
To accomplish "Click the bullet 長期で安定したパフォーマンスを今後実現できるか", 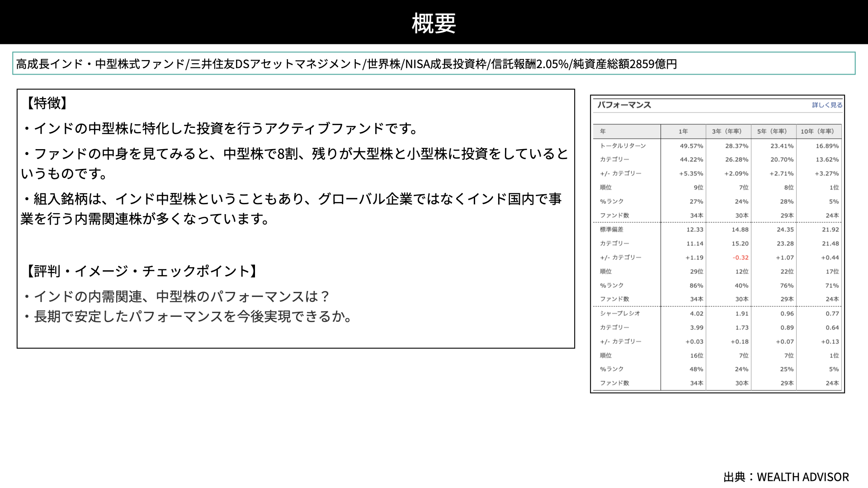I will 188,316.
